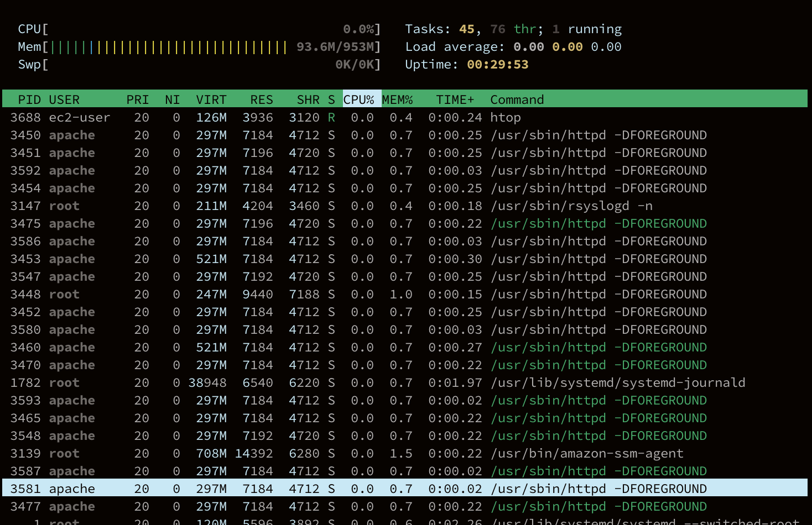Click the 0:01.97 TIME+ value

click(455, 382)
